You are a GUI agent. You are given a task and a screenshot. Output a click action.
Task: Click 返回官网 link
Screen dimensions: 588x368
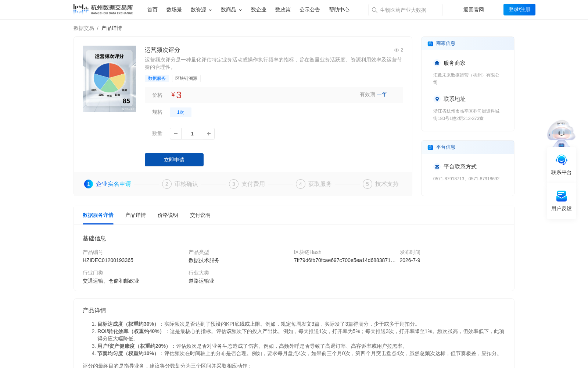coord(474,10)
